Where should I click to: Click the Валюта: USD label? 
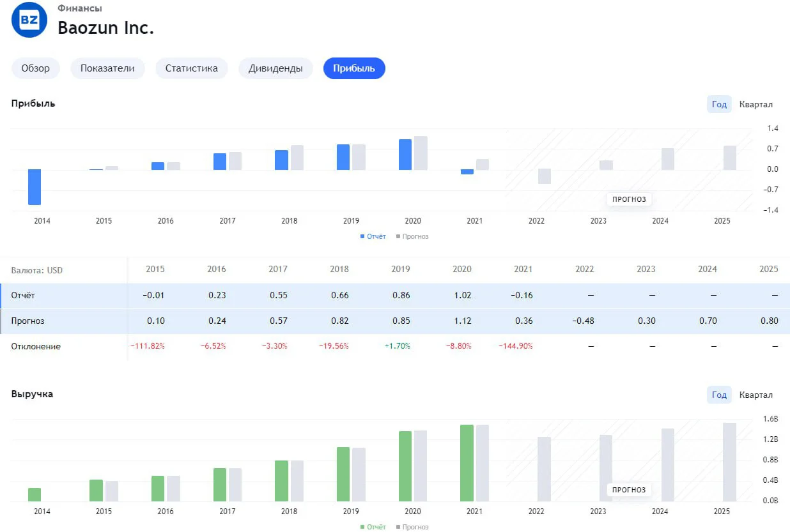click(x=37, y=270)
